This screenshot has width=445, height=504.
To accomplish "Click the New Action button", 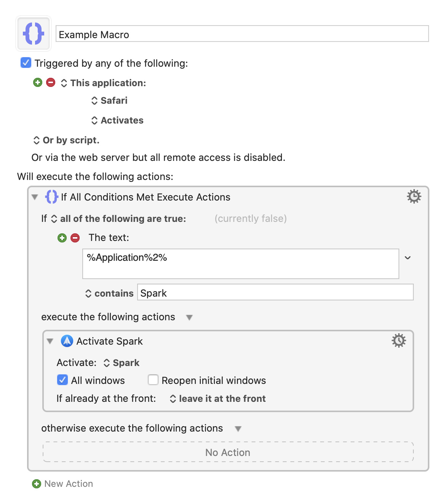I will pyautogui.click(x=63, y=484).
